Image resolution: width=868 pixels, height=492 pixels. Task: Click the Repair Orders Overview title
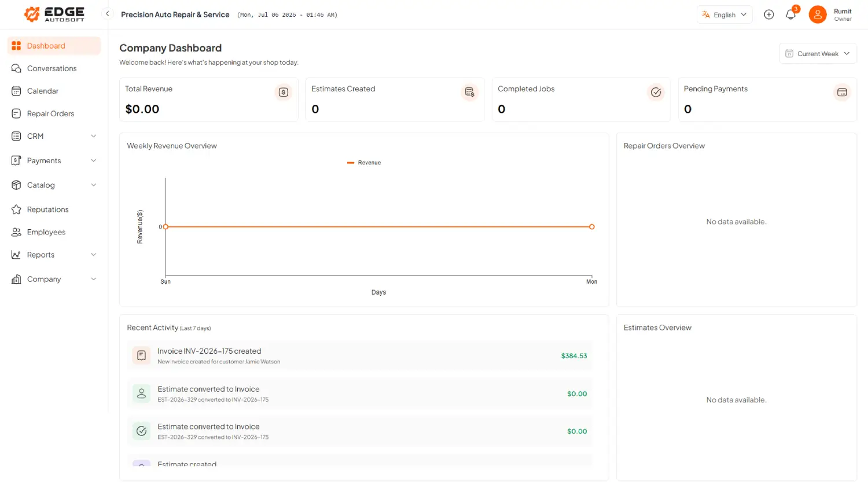[664, 146]
